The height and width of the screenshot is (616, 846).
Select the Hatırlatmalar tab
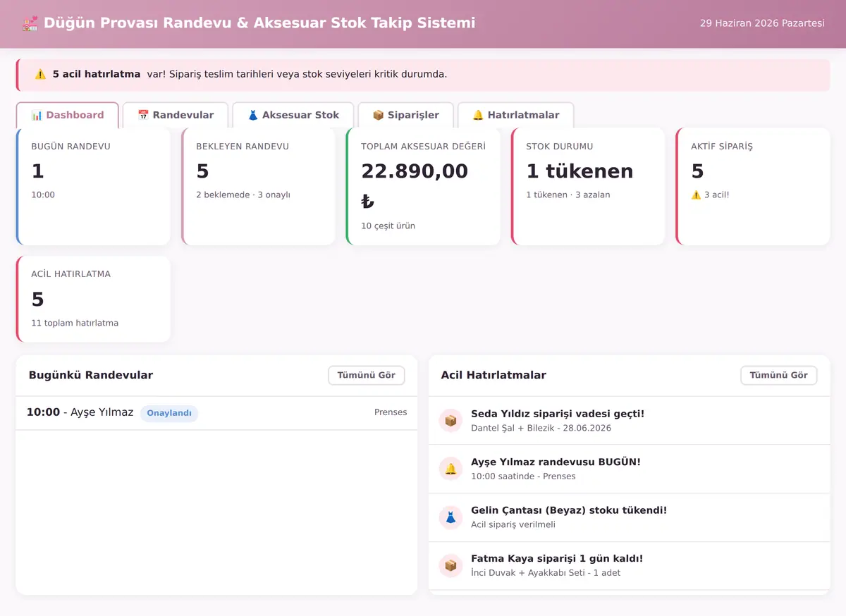(x=515, y=115)
